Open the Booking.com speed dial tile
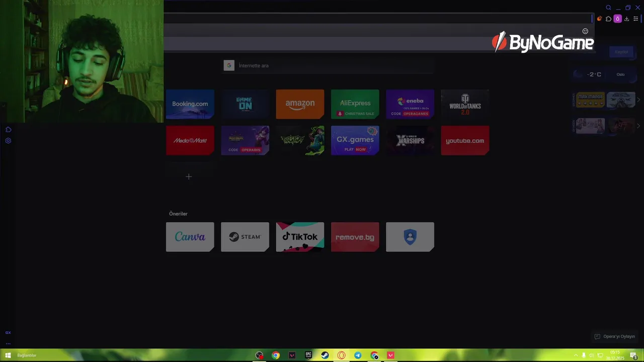This screenshot has width=644, height=362. (x=190, y=104)
